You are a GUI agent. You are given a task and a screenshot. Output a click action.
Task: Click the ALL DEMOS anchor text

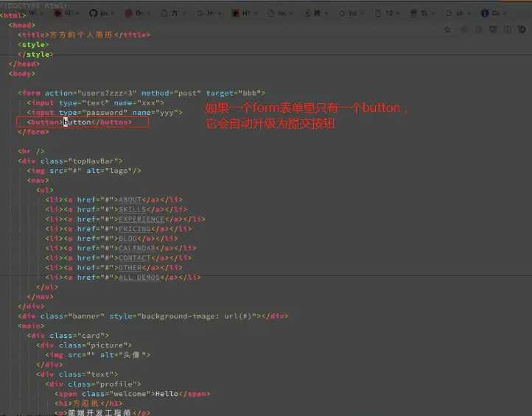click(139, 278)
